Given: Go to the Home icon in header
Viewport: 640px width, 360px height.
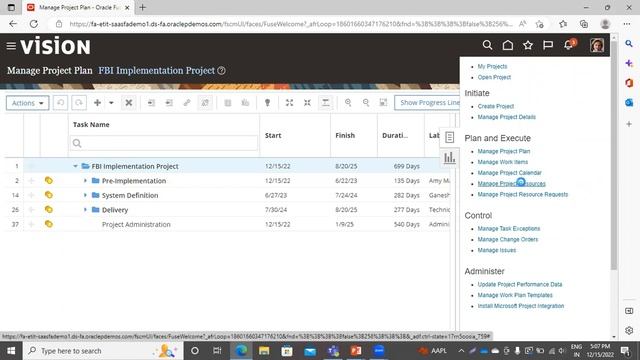Looking at the screenshot, I should [508, 45].
